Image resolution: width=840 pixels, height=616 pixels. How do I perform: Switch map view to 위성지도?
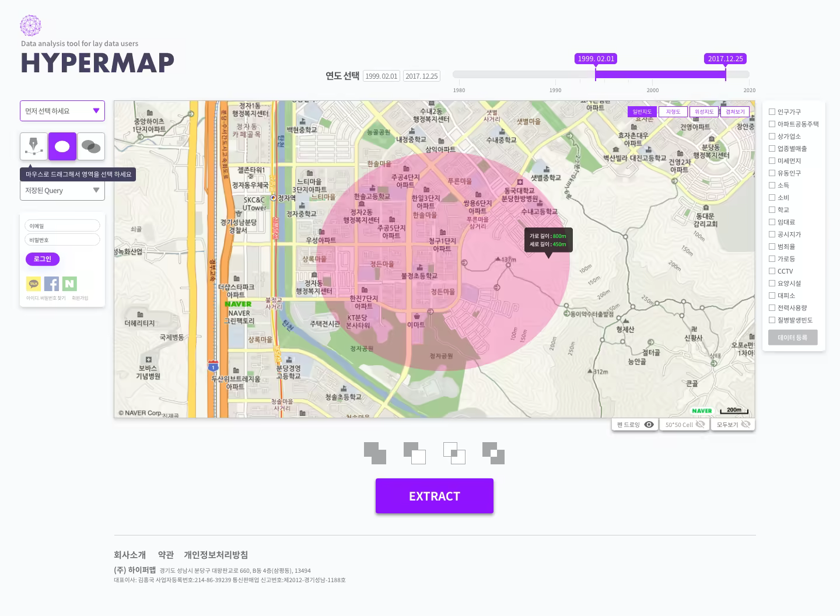[x=703, y=111]
